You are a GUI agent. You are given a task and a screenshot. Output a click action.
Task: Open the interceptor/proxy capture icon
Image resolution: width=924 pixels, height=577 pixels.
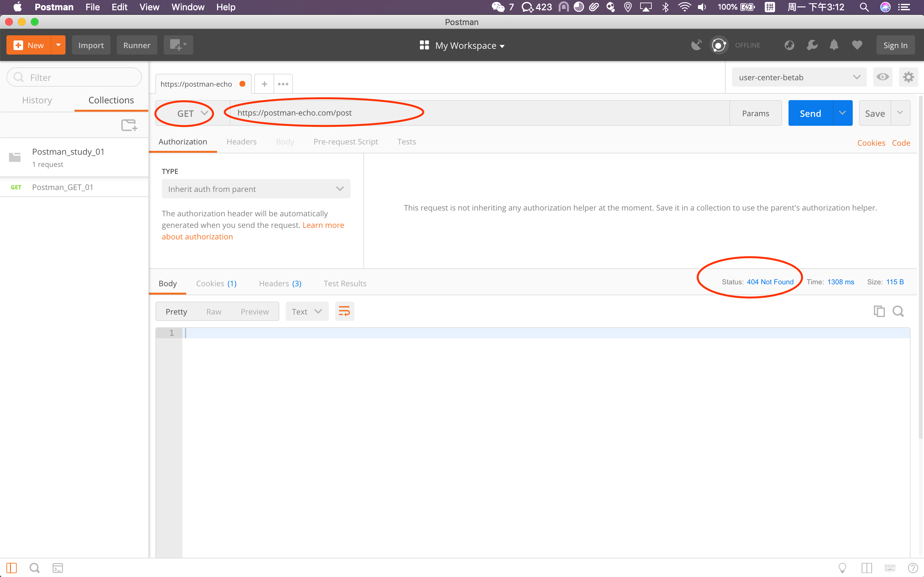tap(696, 45)
